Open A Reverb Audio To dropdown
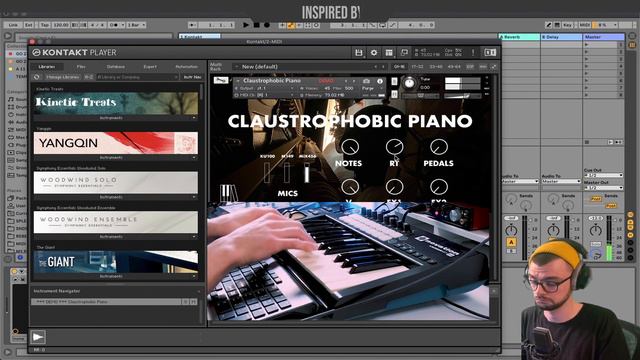Image resolution: width=640 pixels, height=360 pixels. tap(520, 181)
